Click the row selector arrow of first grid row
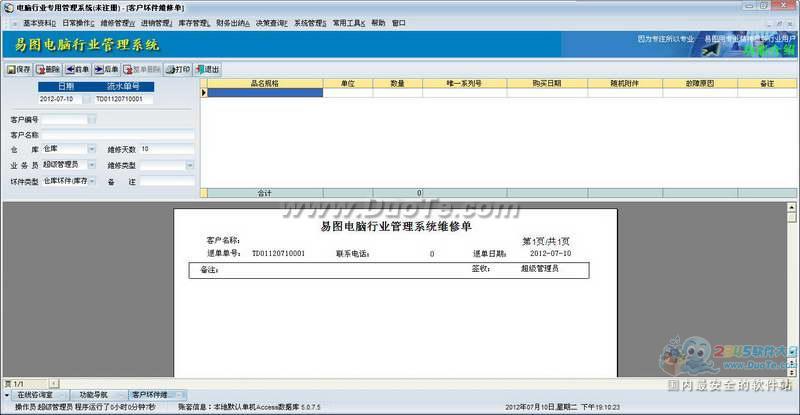800x415 pixels. pyautogui.click(x=204, y=92)
